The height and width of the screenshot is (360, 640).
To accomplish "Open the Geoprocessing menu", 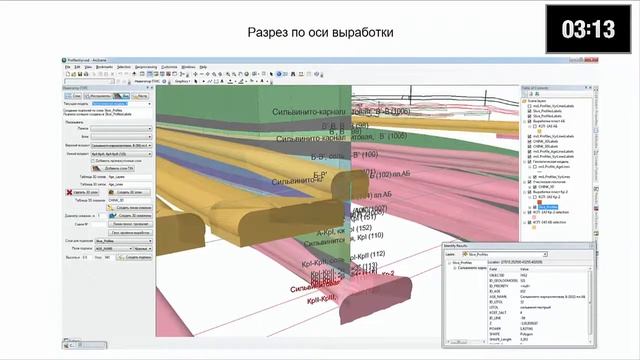I will tap(146, 67).
